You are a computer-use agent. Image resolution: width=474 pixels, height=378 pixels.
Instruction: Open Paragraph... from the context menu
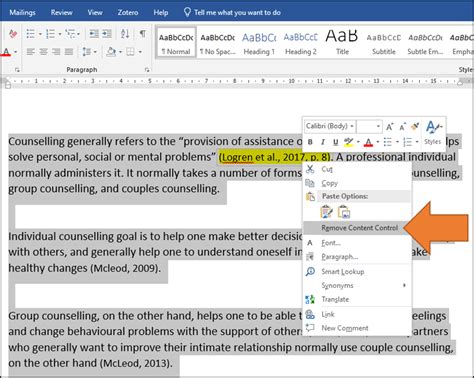(x=357, y=257)
